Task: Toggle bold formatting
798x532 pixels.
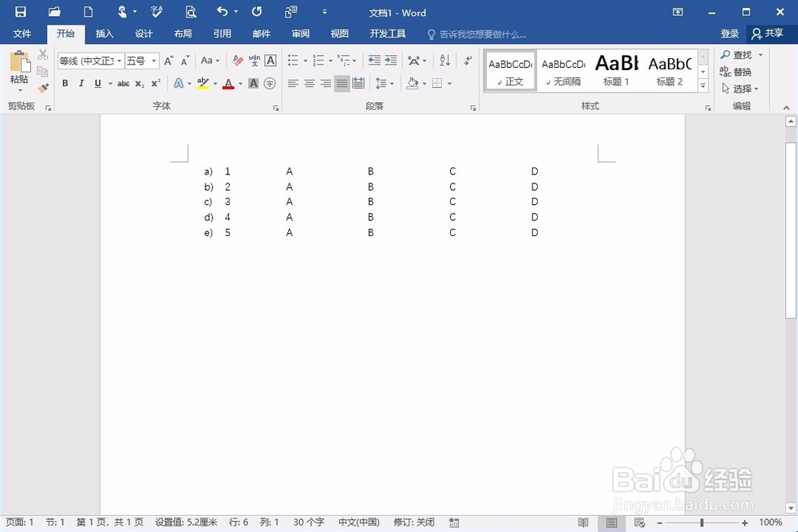Action: click(x=65, y=84)
